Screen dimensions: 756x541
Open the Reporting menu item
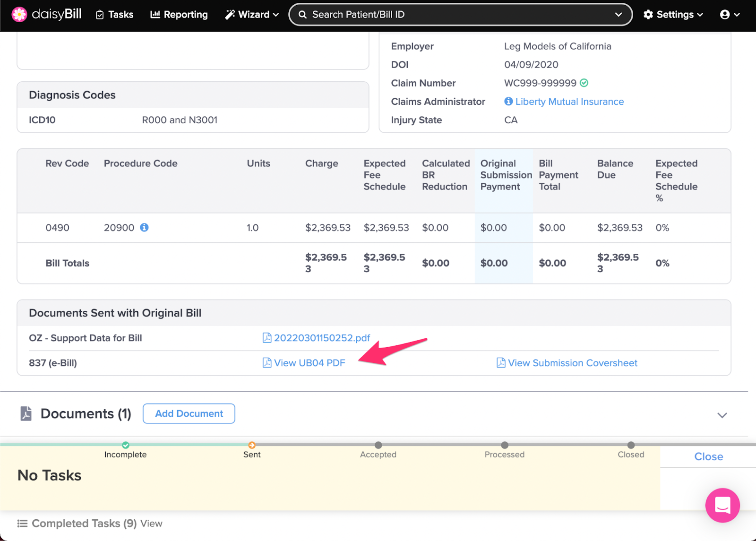179,15
